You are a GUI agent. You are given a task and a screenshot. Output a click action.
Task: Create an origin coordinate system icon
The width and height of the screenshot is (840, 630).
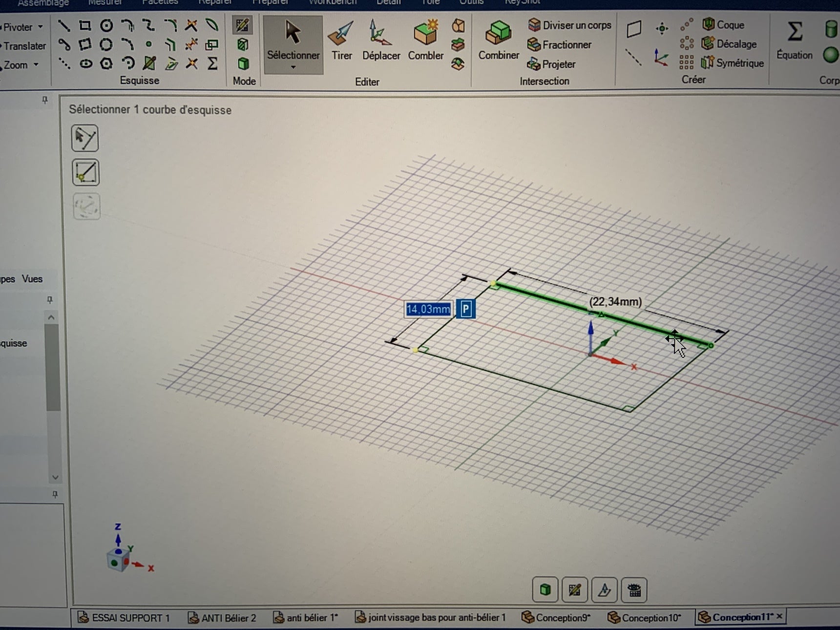coord(661,58)
